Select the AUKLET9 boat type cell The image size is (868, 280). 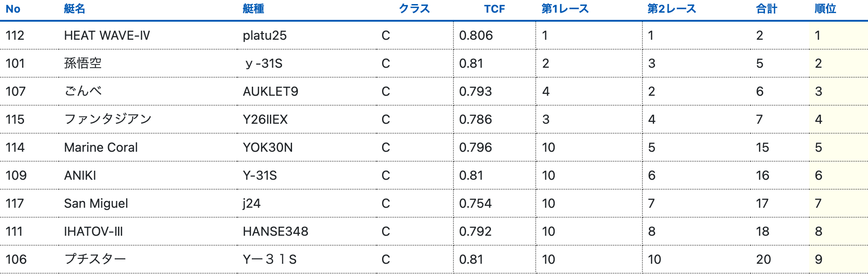(270, 92)
